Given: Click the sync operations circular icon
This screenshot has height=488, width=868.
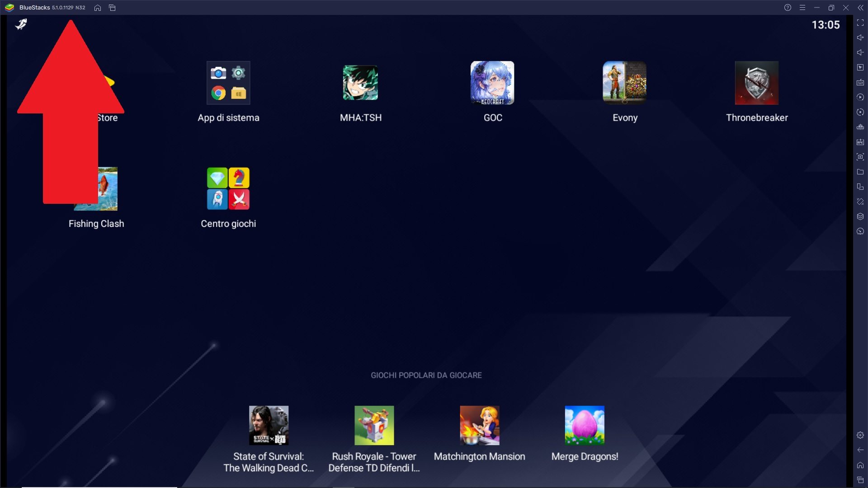Looking at the screenshot, I should point(860,112).
